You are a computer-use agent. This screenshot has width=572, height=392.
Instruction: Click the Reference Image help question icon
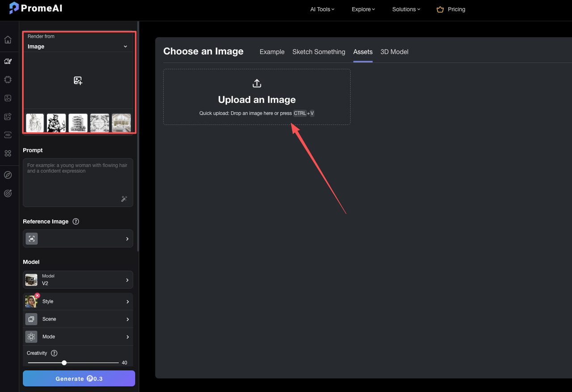[x=76, y=221]
